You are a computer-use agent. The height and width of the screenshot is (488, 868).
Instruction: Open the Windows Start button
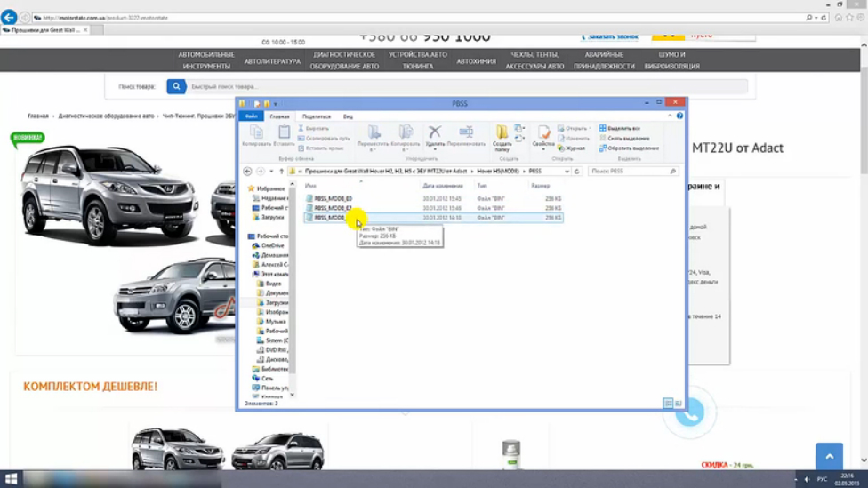pyautogui.click(x=11, y=479)
